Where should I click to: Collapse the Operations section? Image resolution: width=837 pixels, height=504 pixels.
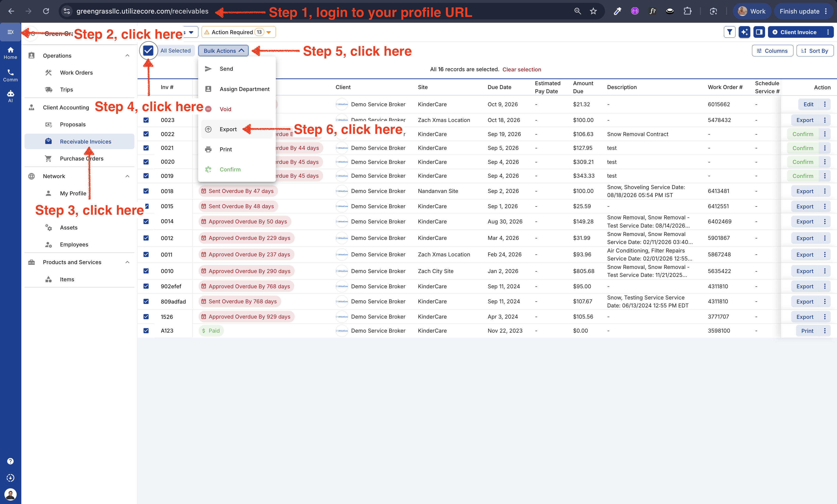(x=127, y=55)
